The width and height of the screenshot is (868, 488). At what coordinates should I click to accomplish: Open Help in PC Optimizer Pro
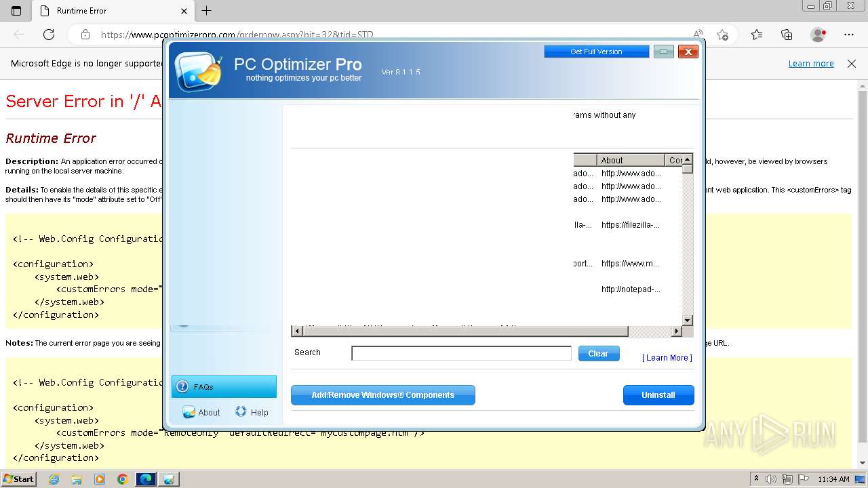point(252,412)
